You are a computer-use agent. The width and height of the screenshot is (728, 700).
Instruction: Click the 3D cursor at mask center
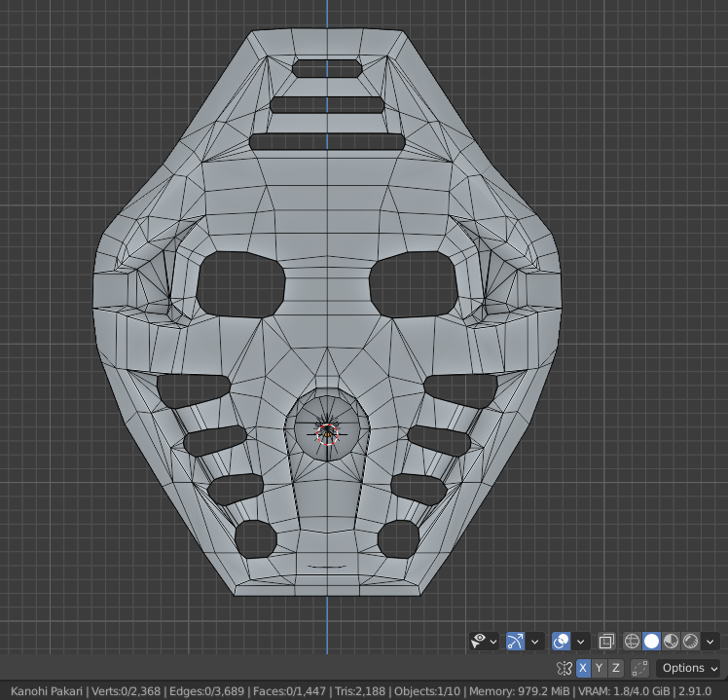327,434
